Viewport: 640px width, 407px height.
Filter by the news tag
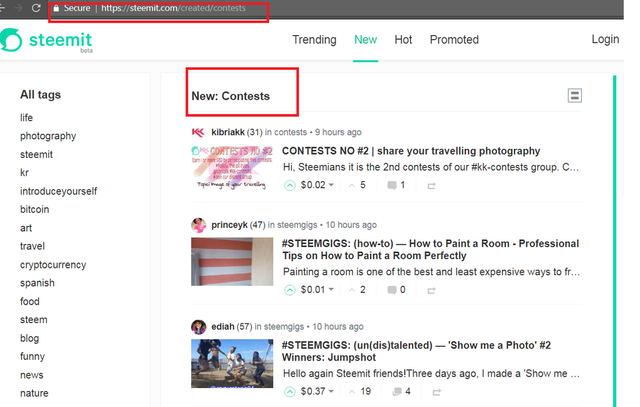click(31, 375)
